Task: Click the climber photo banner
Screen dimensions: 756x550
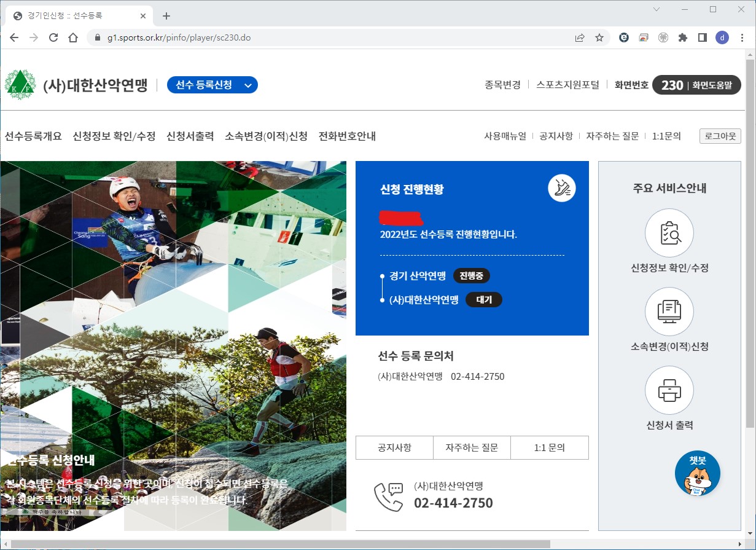Action: pyautogui.click(x=173, y=345)
